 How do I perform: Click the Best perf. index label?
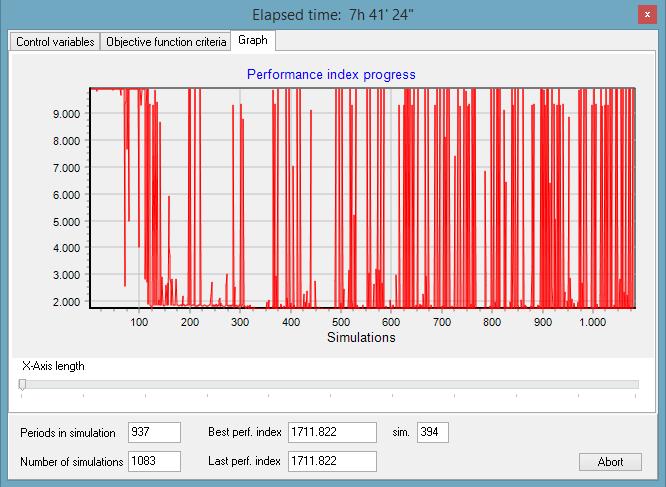[245, 432]
